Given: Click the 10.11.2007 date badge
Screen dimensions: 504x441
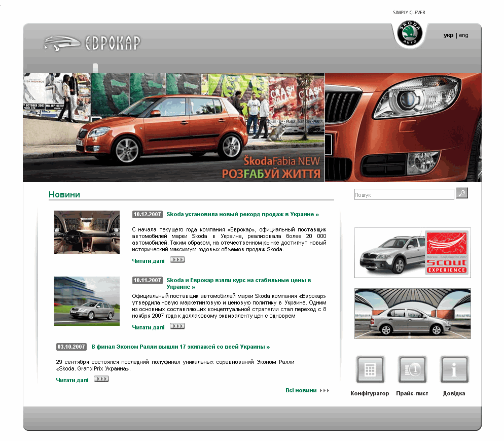Looking at the screenshot, I should [x=147, y=280].
